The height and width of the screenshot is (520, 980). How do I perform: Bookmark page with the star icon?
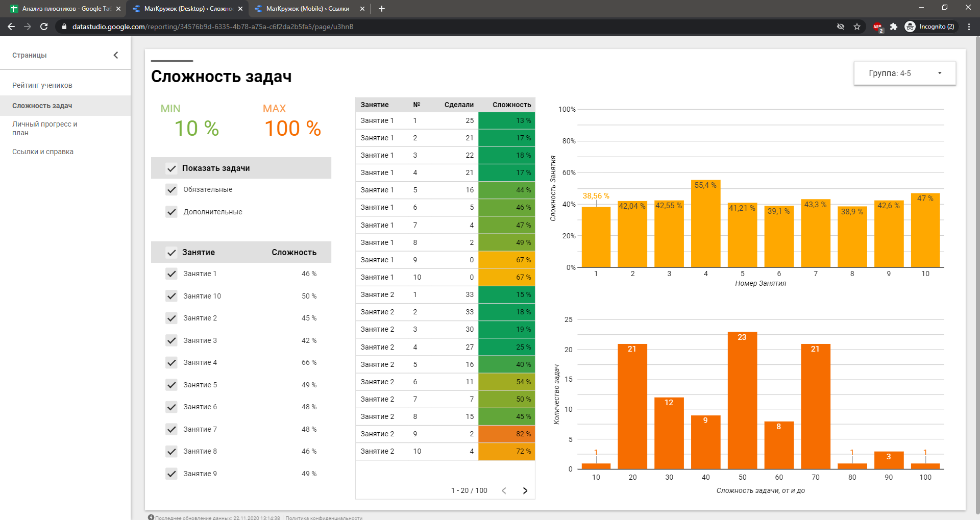tap(857, 27)
